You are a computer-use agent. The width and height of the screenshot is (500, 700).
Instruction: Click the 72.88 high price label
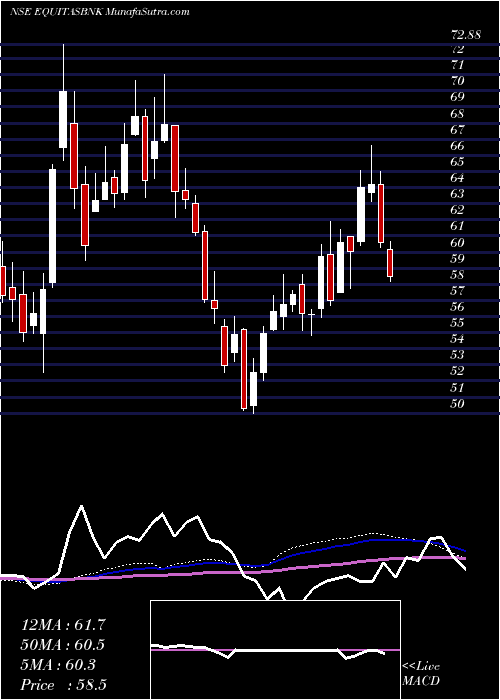pos(466,35)
